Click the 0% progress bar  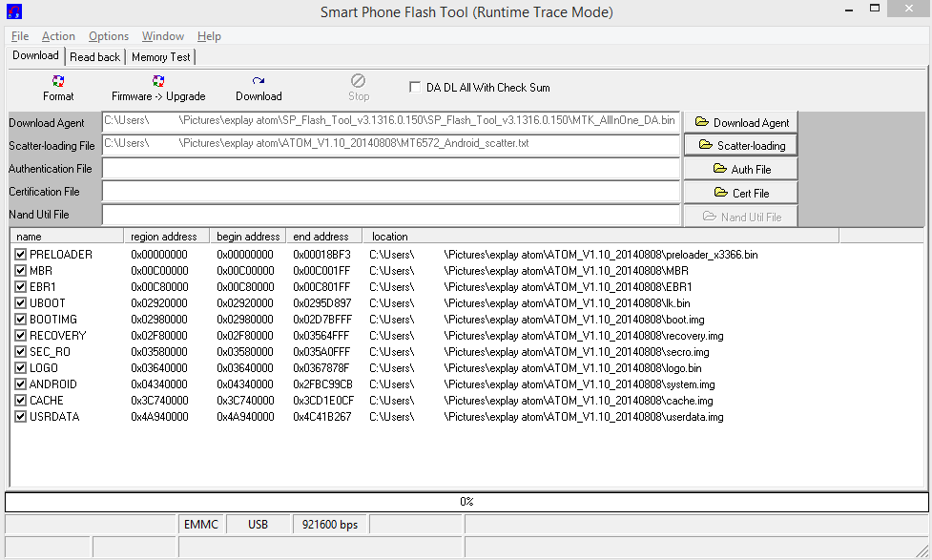[466, 502]
